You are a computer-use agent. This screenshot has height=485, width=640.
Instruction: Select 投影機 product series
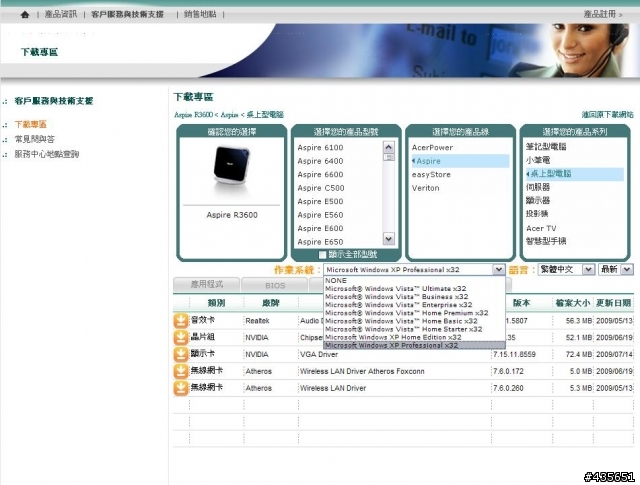point(537,214)
